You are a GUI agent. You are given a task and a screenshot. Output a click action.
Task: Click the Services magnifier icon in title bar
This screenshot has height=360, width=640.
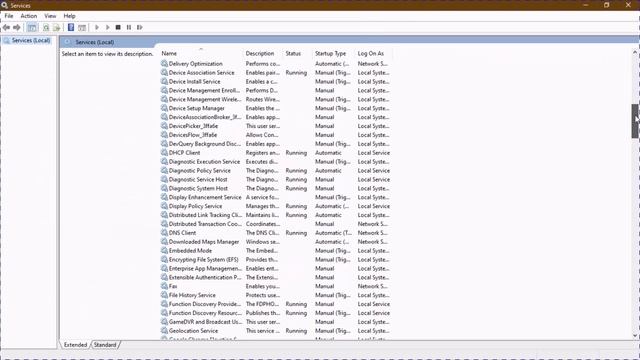4,5
